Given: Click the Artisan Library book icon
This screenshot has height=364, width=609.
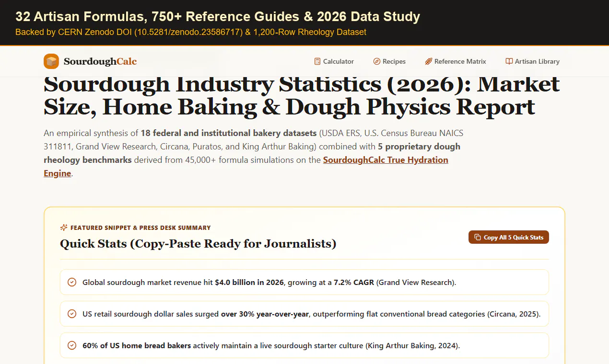Looking at the screenshot, I should pyautogui.click(x=509, y=61).
